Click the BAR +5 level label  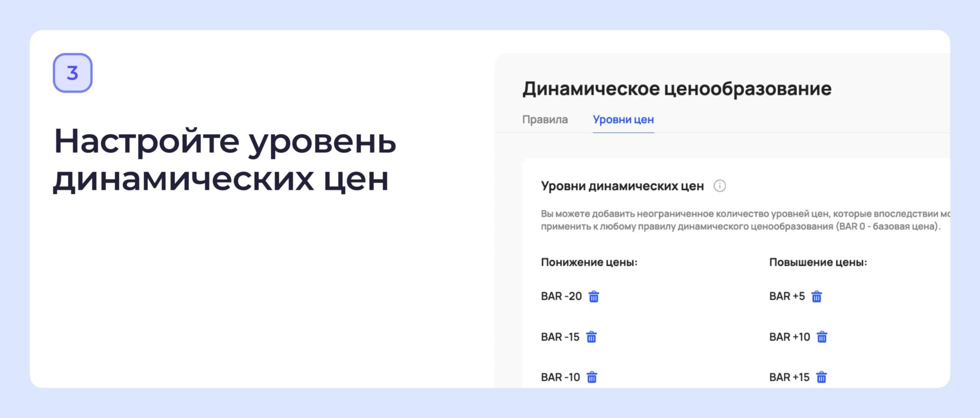[x=787, y=297]
